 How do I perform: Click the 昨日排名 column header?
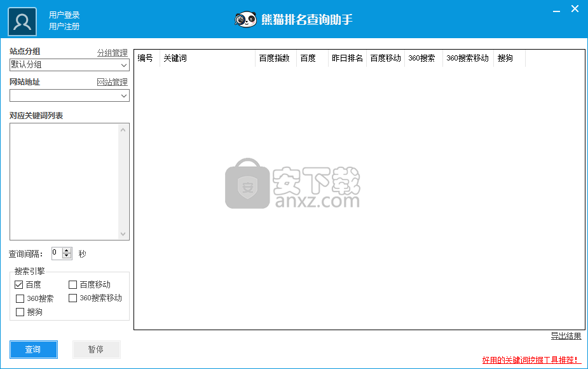(x=347, y=58)
